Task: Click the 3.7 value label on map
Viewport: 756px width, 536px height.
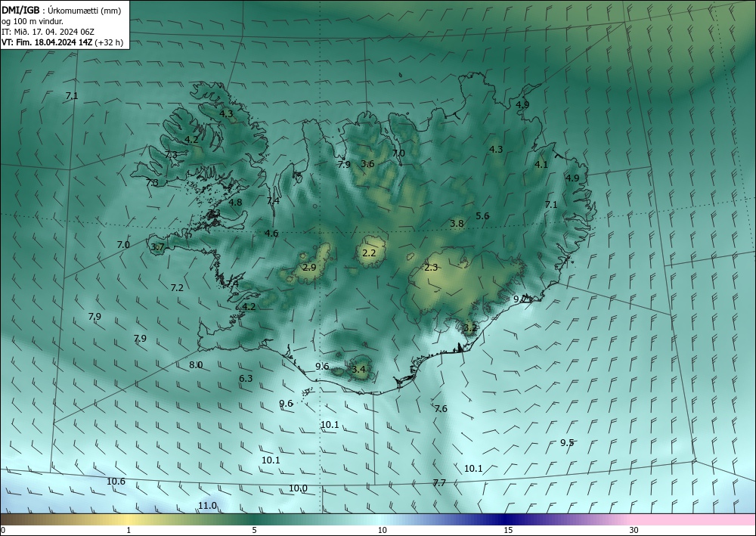Action: point(158,247)
